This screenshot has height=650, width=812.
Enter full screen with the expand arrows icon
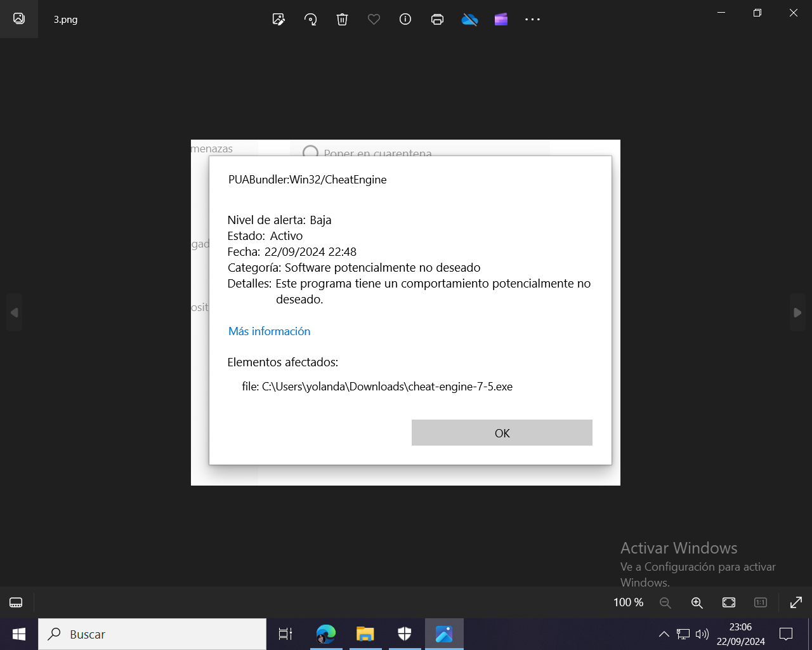pyautogui.click(x=796, y=602)
